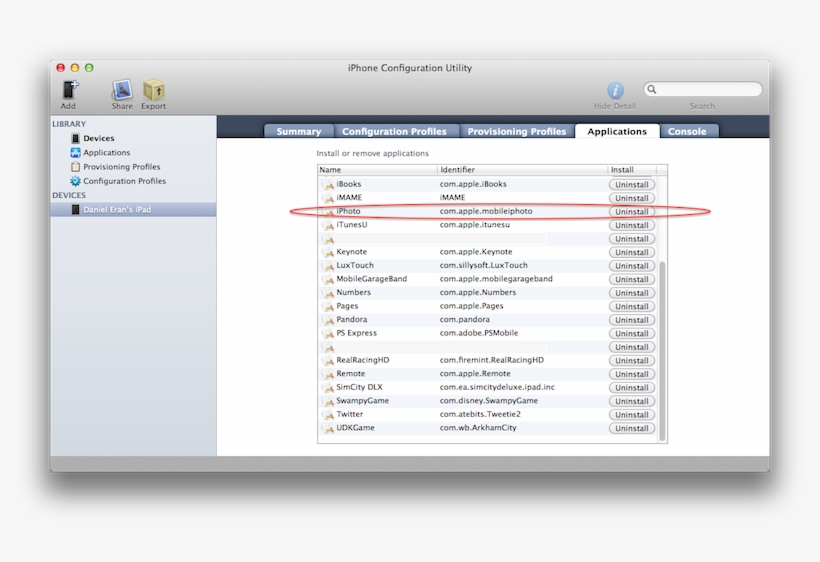Screen dimensions: 820x562
Task: Select the Devices library icon
Action: pyautogui.click(x=75, y=138)
